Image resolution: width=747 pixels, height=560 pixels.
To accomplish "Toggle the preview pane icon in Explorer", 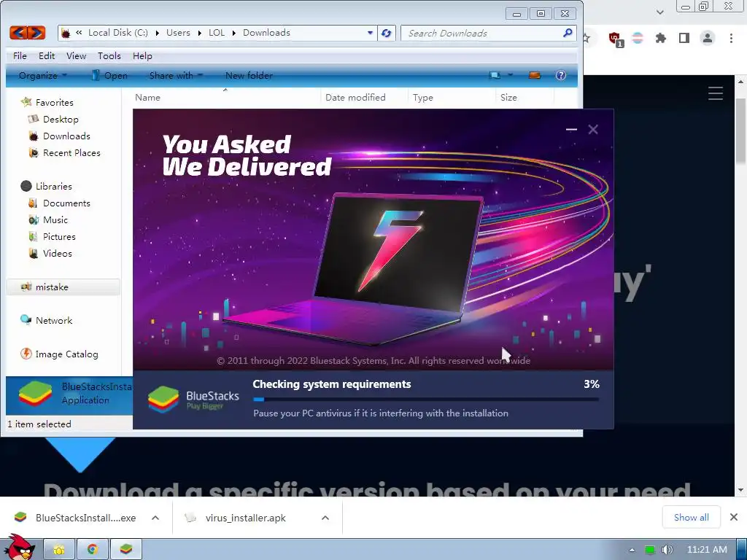I will pos(535,75).
